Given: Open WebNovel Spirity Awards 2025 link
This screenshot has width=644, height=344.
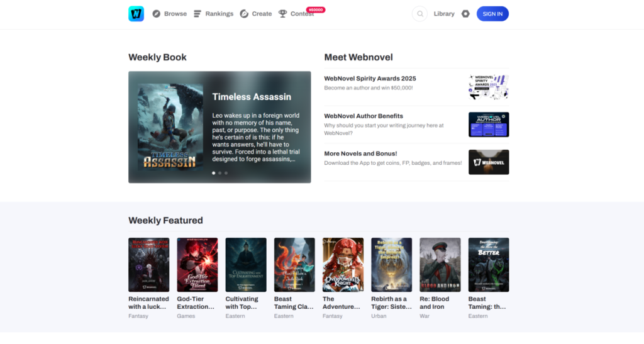Looking at the screenshot, I should 370,79.
